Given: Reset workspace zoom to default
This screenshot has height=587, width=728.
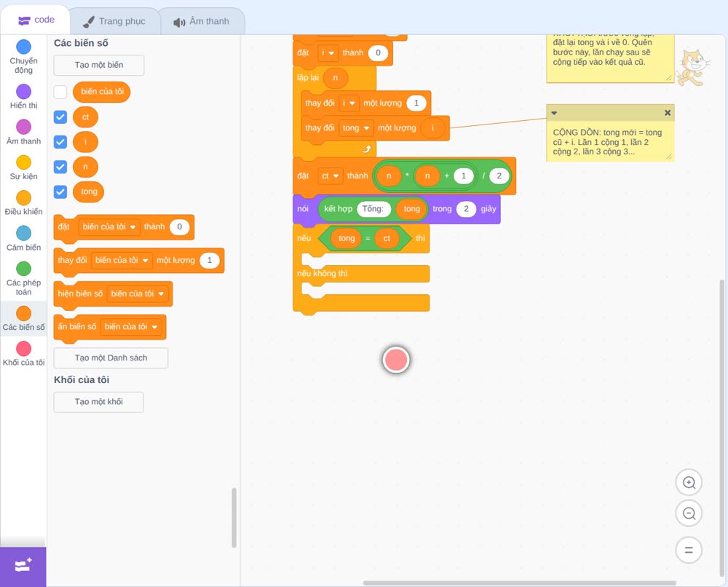Looking at the screenshot, I should pos(689,550).
